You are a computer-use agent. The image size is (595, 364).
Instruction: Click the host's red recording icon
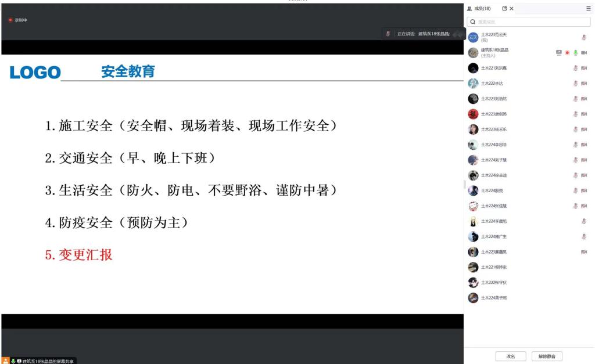[x=567, y=53]
